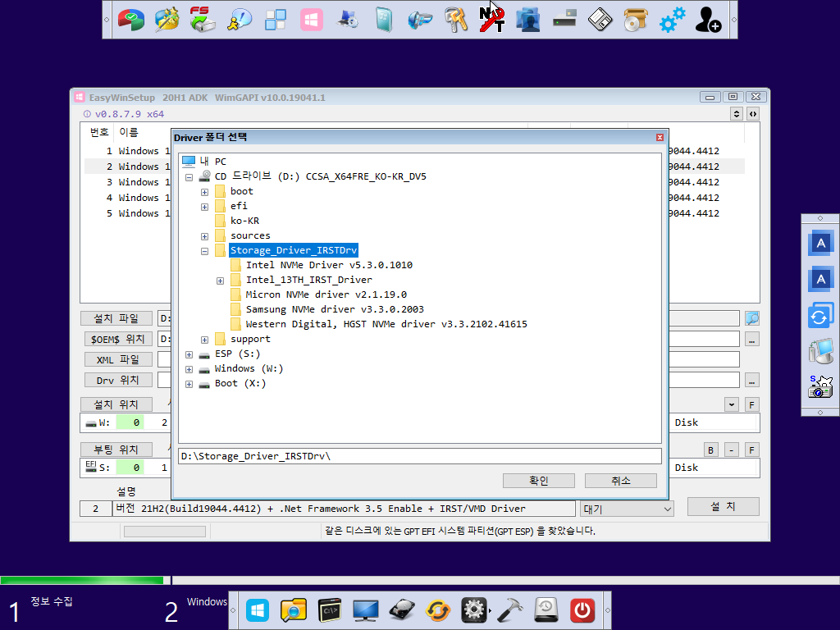Click the screenshot camera icon in side panel
Viewport: 840px width, 630px height.
tap(820, 386)
